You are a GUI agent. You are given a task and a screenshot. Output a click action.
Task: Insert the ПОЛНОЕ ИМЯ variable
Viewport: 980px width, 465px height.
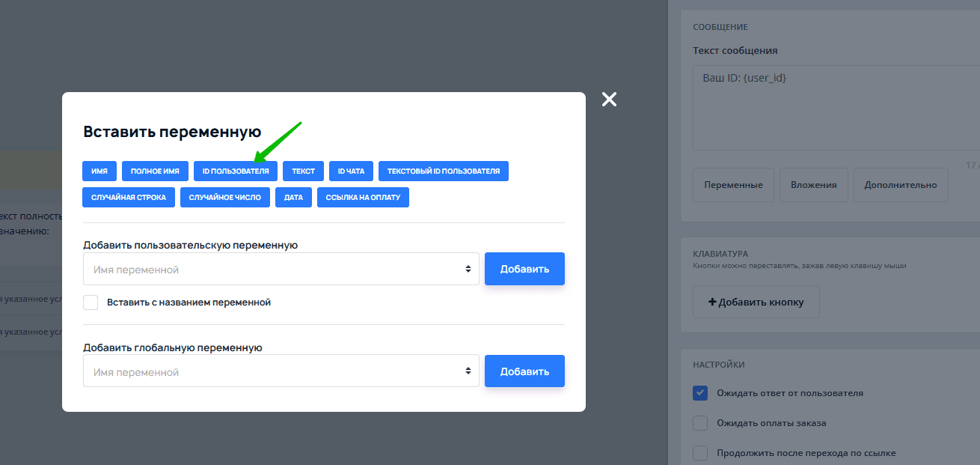(x=155, y=171)
